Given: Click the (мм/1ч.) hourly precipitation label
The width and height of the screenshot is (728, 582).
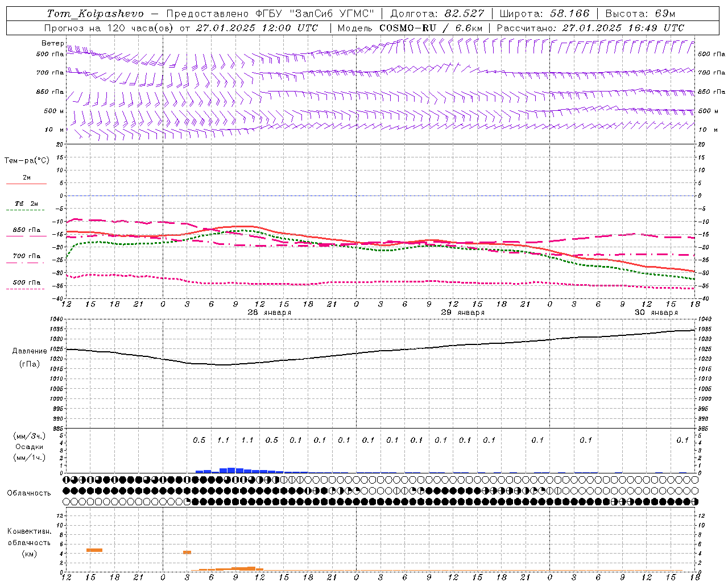Looking at the screenshot, I should [30, 458].
